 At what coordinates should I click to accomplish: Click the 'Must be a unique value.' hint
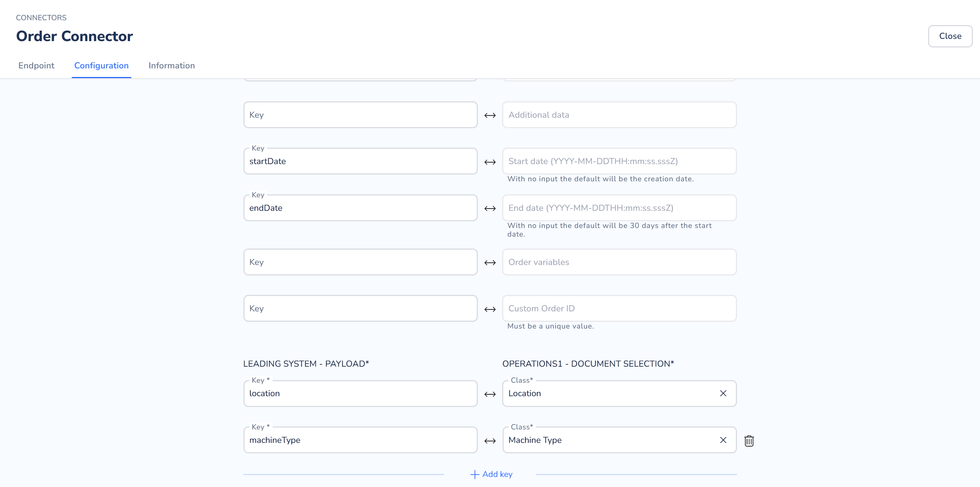coord(550,326)
